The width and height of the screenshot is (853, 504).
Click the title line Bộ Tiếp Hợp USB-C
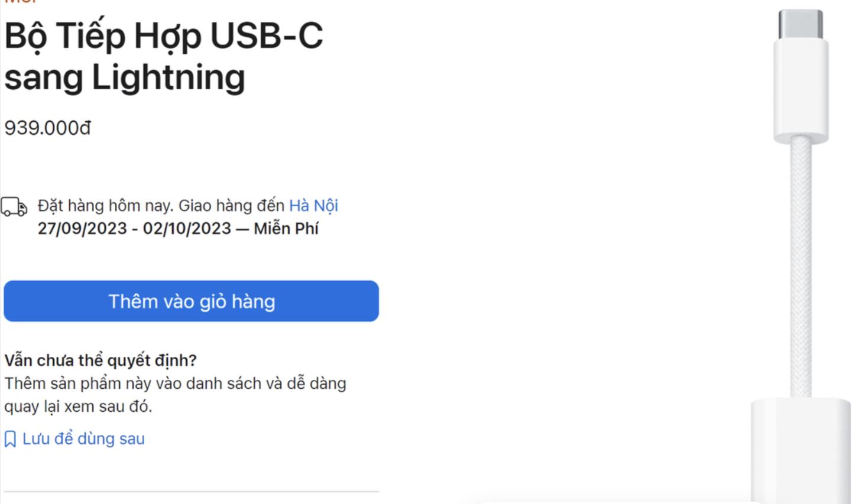[x=164, y=36]
